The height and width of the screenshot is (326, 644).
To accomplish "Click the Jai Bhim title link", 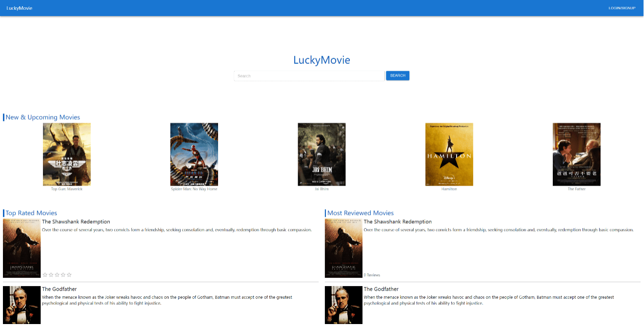I will click(x=322, y=189).
